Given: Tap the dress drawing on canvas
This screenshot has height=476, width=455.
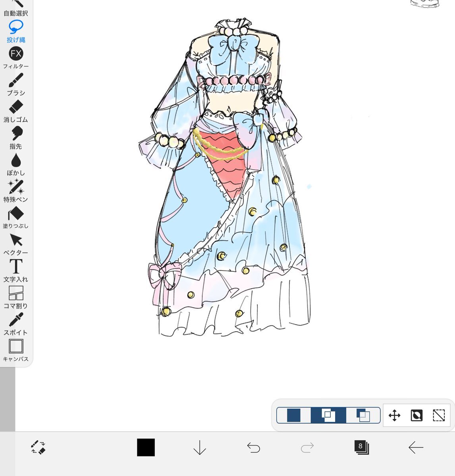Looking at the screenshot, I should click(224, 177).
